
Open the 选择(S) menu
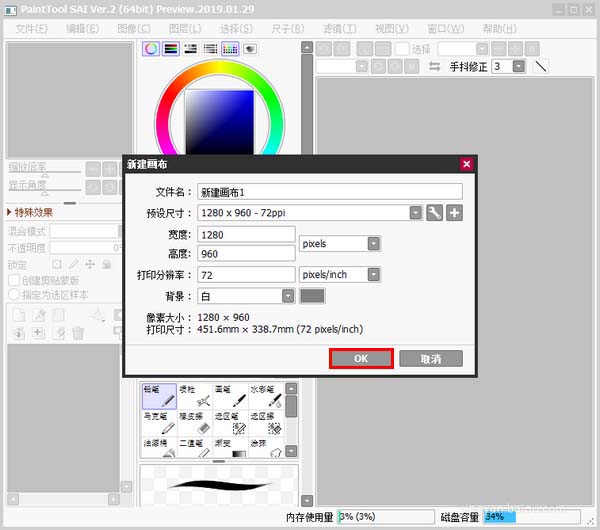(236, 29)
